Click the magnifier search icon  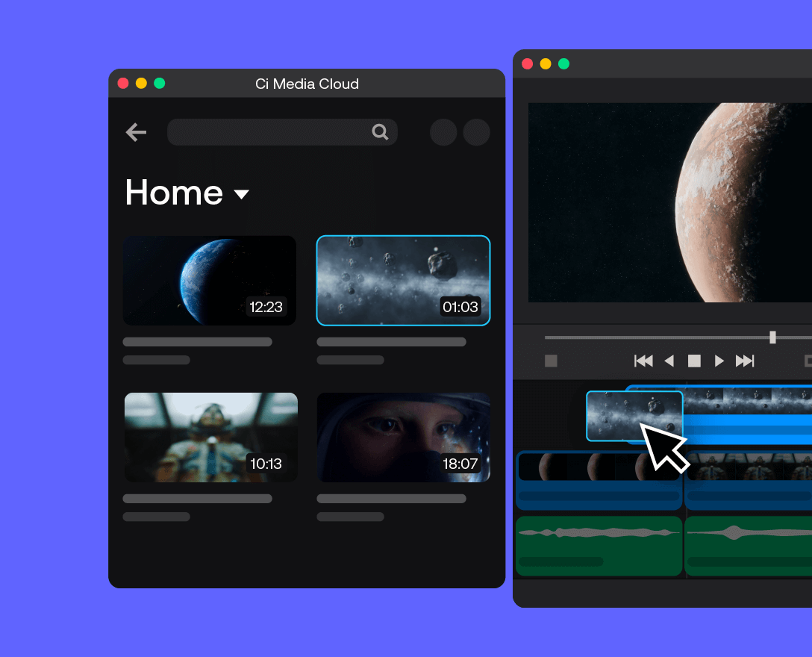point(380,132)
